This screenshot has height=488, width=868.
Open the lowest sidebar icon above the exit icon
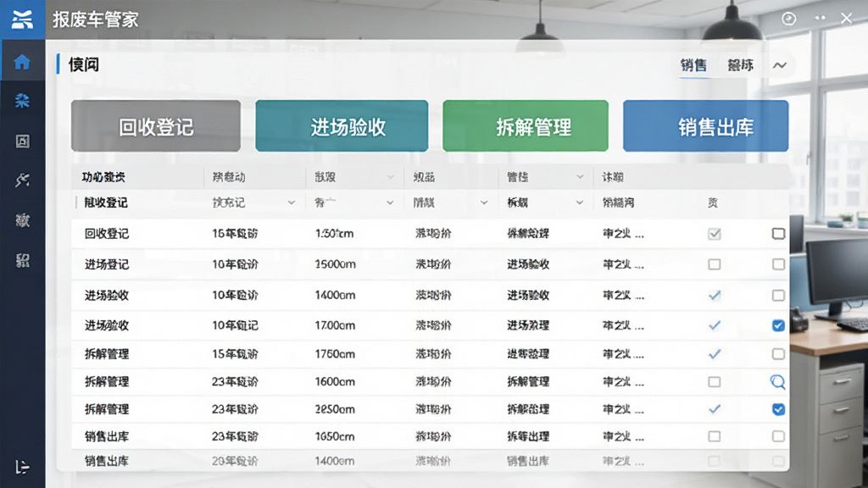(22, 261)
